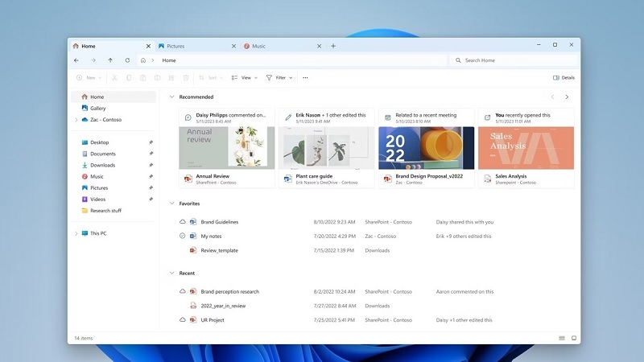Click the Back navigation arrow

[76, 60]
